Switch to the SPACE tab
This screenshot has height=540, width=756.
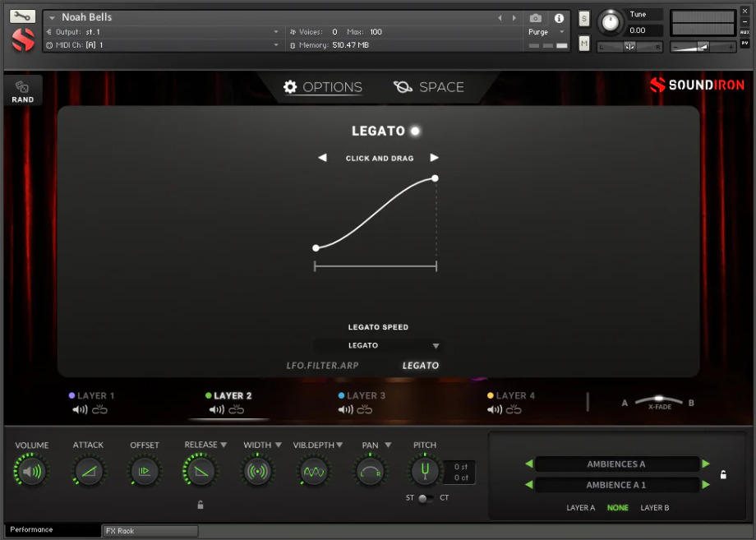pos(429,87)
